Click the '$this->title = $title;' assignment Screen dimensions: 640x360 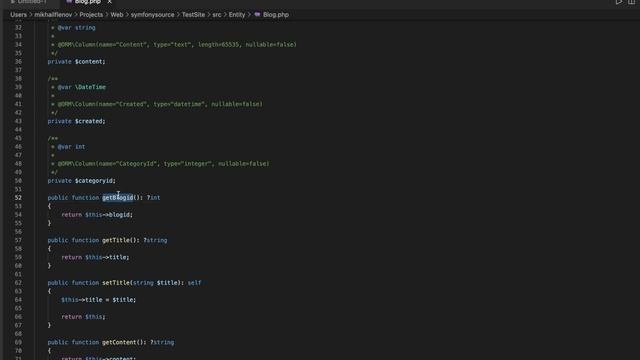pyautogui.click(x=98, y=300)
